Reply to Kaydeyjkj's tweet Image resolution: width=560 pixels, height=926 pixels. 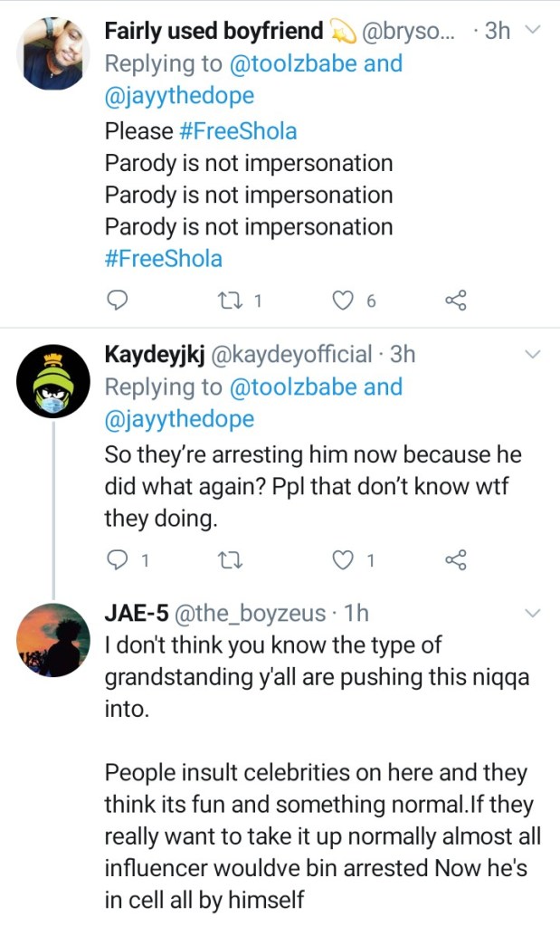[x=118, y=560]
